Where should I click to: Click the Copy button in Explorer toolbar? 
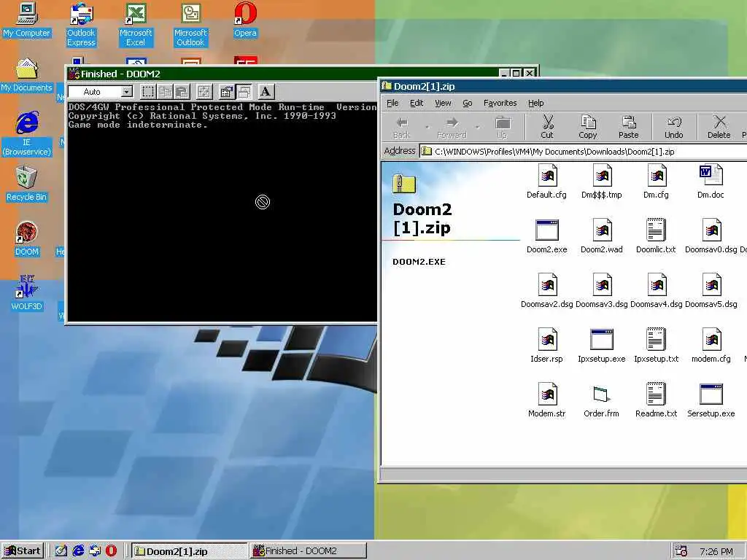click(588, 127)
